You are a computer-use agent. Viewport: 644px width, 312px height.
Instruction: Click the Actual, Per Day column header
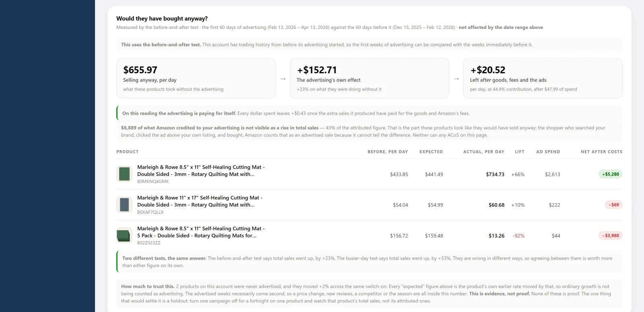pos(483,152)
